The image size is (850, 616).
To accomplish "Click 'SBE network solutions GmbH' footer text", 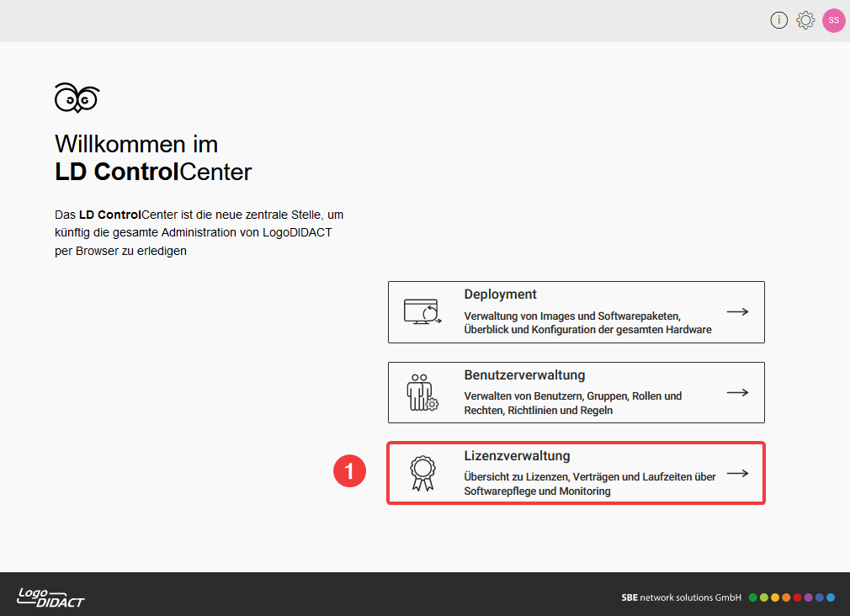I will coord(682,597).
